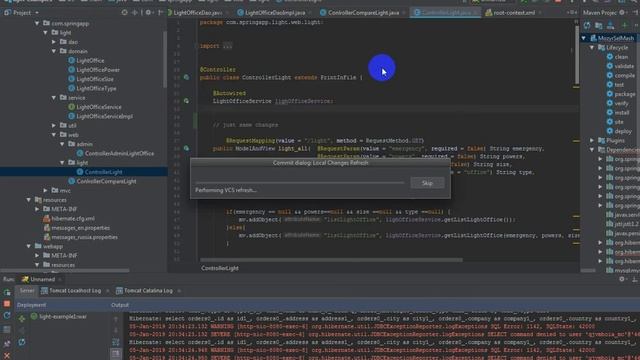Expand Plugins in the Maven panel
Screen dimensions: 640x360
592,140
